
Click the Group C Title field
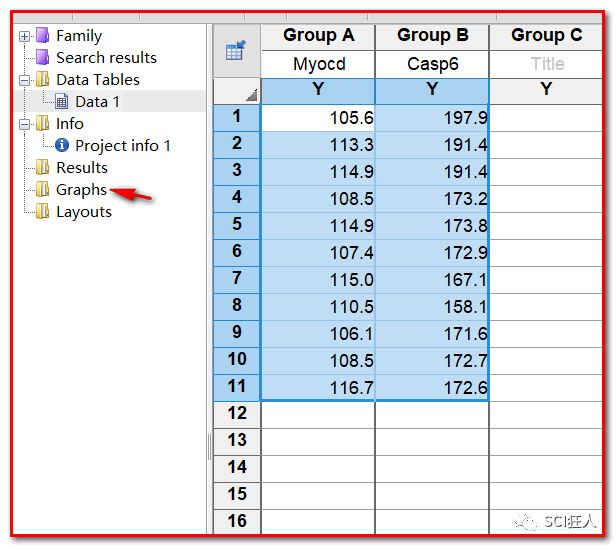[x=546, y=63]
